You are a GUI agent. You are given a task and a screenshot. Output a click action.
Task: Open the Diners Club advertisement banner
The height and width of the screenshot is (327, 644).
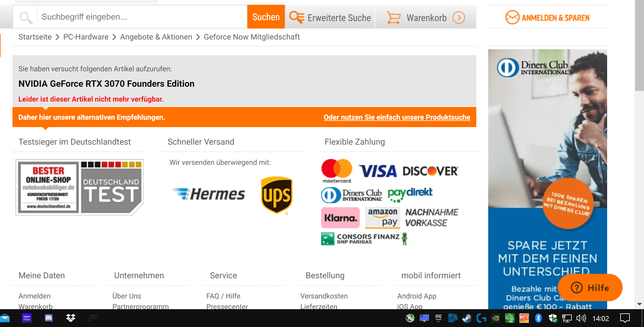tap(547, 179)
